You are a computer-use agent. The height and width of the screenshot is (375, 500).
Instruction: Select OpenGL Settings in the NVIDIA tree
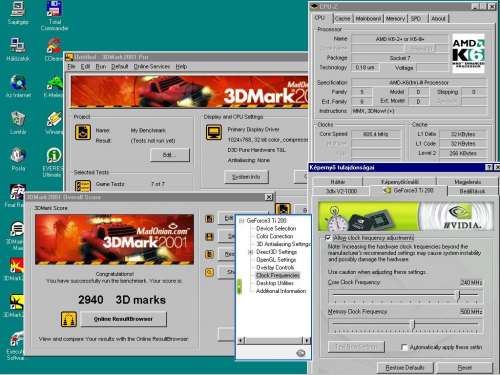pyautogui.click(x=276, y=260)
